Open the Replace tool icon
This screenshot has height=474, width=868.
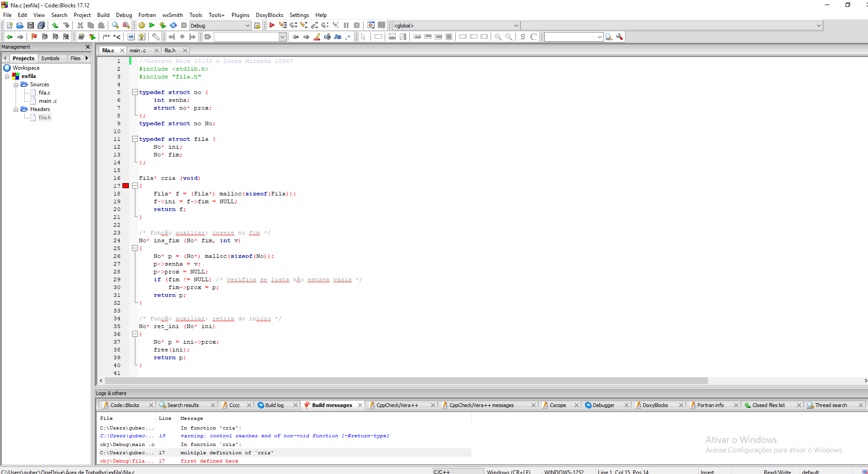(x=126, y=25)
